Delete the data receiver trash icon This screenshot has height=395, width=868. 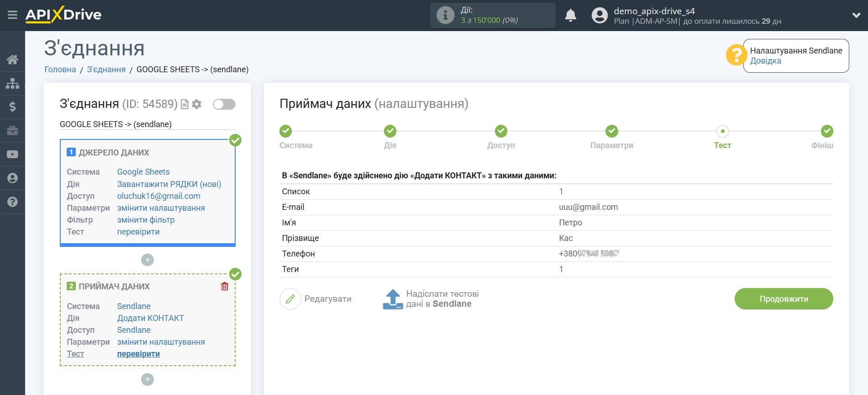click(225, 286)
